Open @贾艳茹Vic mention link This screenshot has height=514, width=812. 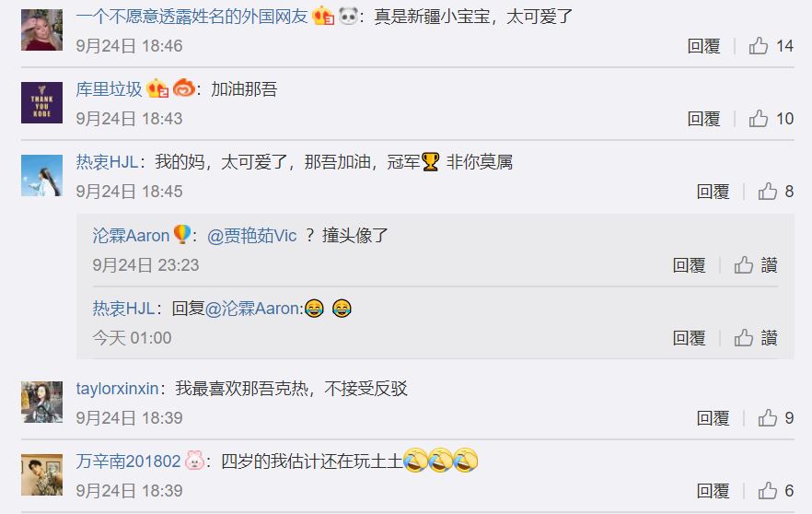[x=251, y=236]
